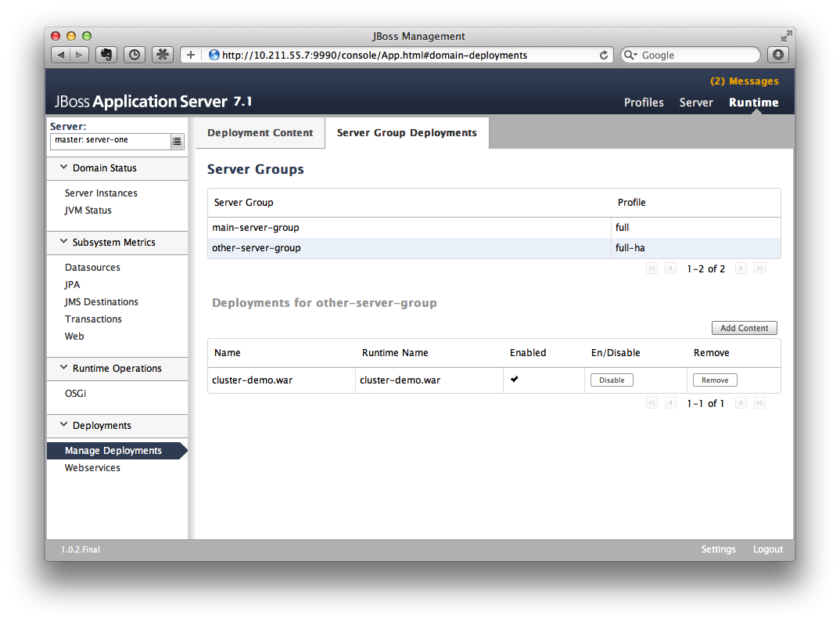
Task: Click inside the browser address bar
Action: tap(391, 55)
